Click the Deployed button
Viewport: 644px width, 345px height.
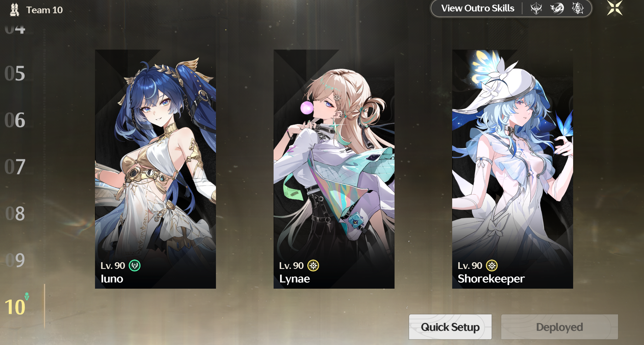coord(559,327)
